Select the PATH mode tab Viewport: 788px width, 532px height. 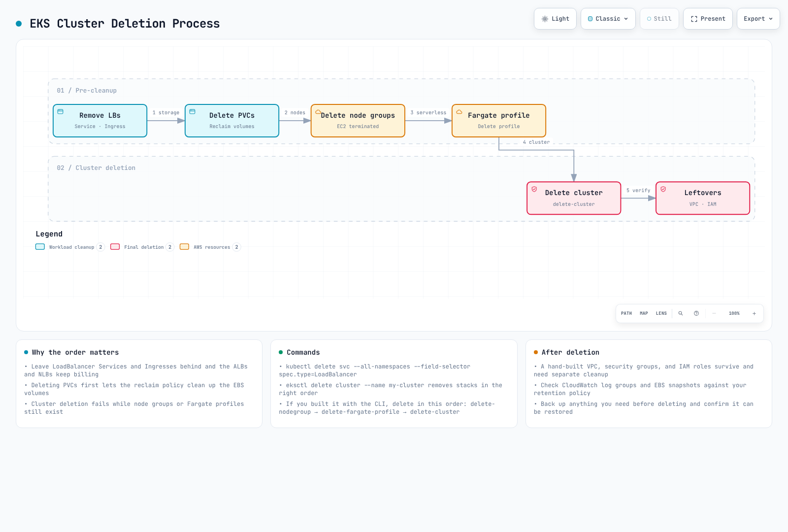click(626, 313)
